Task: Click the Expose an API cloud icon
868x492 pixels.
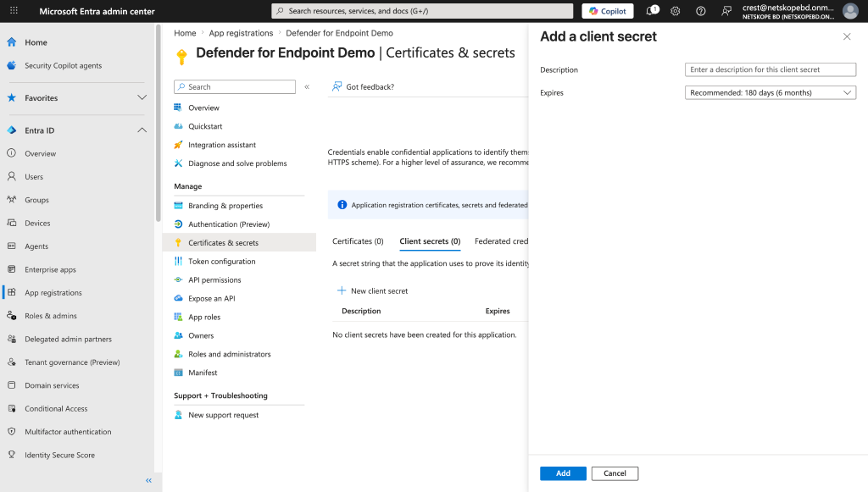Action: 178,298
